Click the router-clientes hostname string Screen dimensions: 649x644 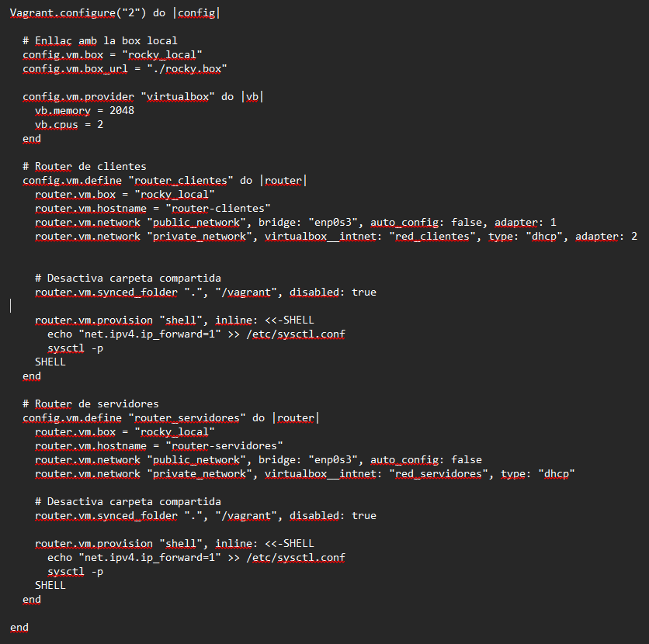(x=218, y=209)
